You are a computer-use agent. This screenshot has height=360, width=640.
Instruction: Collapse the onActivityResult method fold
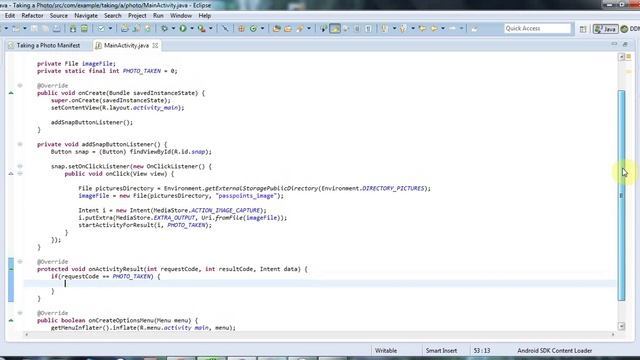tap(20, 262)
